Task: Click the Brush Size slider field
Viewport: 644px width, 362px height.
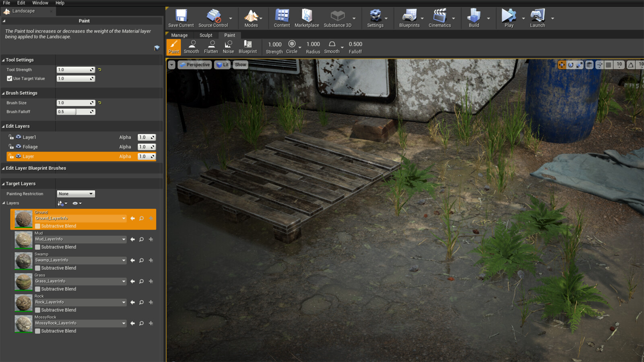Action: [x=76, y=103]
